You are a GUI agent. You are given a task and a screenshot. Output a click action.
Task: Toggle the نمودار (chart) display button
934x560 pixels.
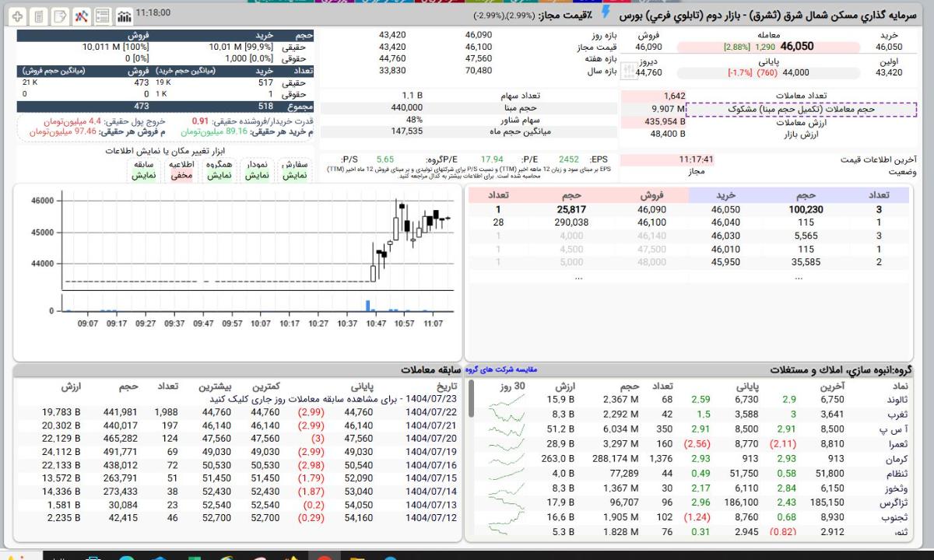click(258, 170)
